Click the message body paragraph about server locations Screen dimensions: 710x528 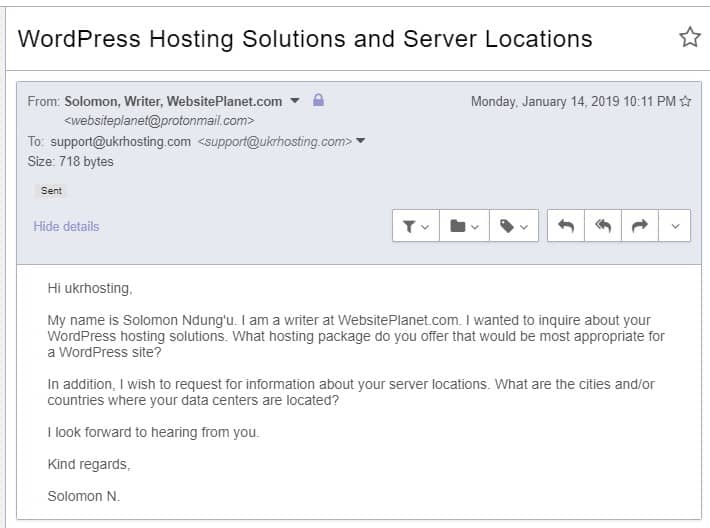[351, 392]
